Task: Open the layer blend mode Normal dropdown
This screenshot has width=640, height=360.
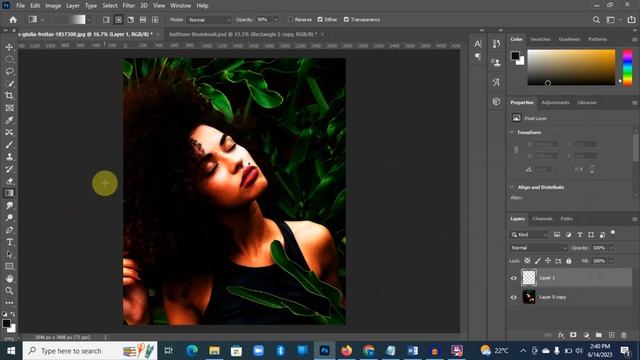Action: coord(538,248)
